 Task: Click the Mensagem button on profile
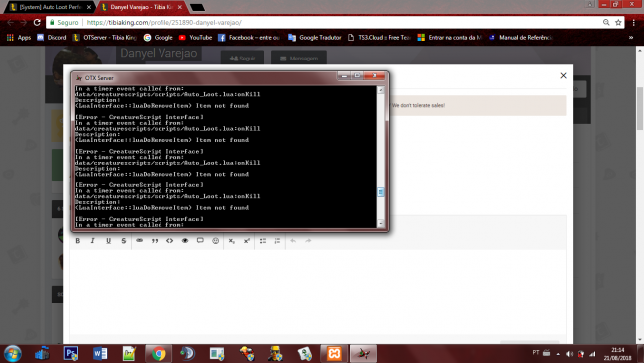pos(299,58)
